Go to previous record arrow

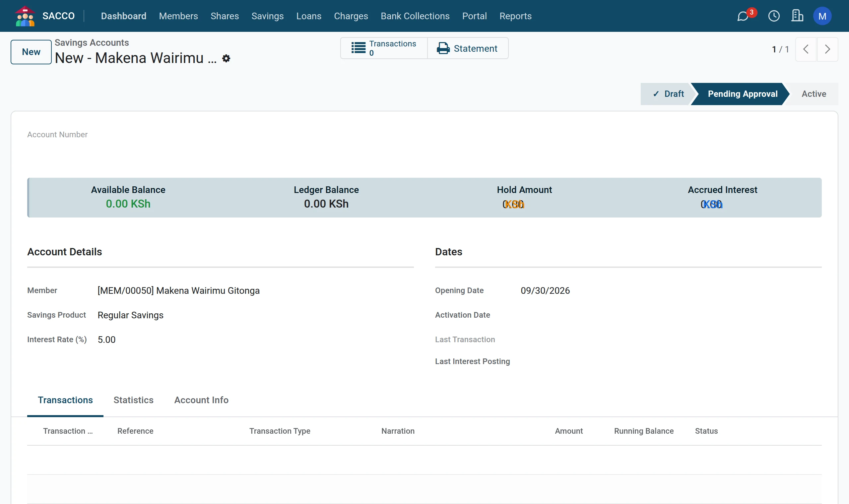coord(806,49)
